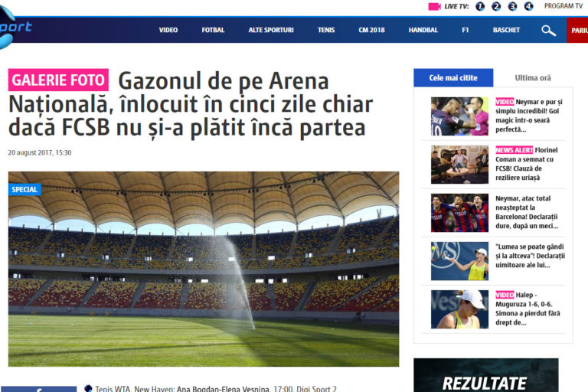Open the Halep - Muguruza article link
This screenshot has width=588, height=392.
tap(528, 309)
